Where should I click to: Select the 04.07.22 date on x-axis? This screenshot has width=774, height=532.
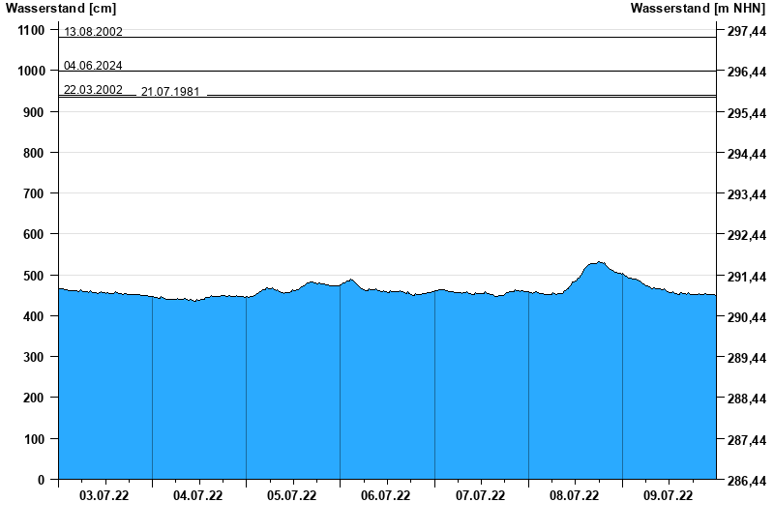pos(198,496)
